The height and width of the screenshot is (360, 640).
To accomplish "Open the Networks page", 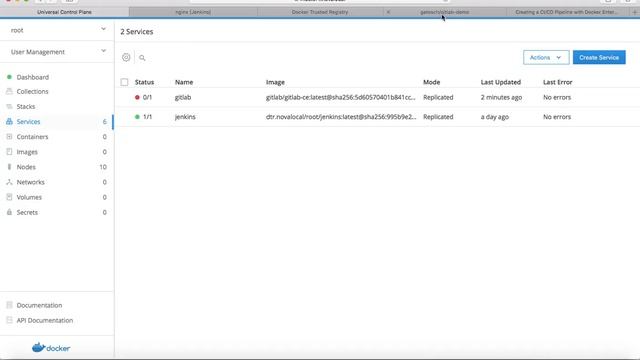I will click(x=31, y=182).
